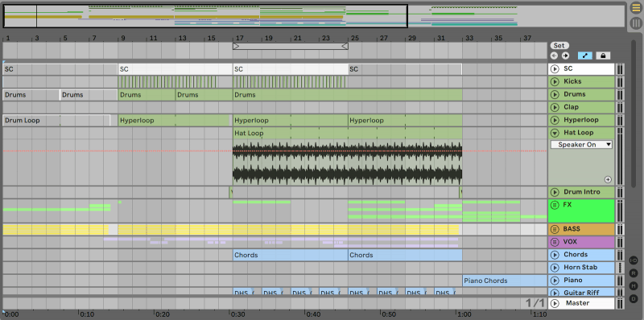Add automation lane with Hat Loop plus icon
The image size is (644, 320).
click(608, 179)
